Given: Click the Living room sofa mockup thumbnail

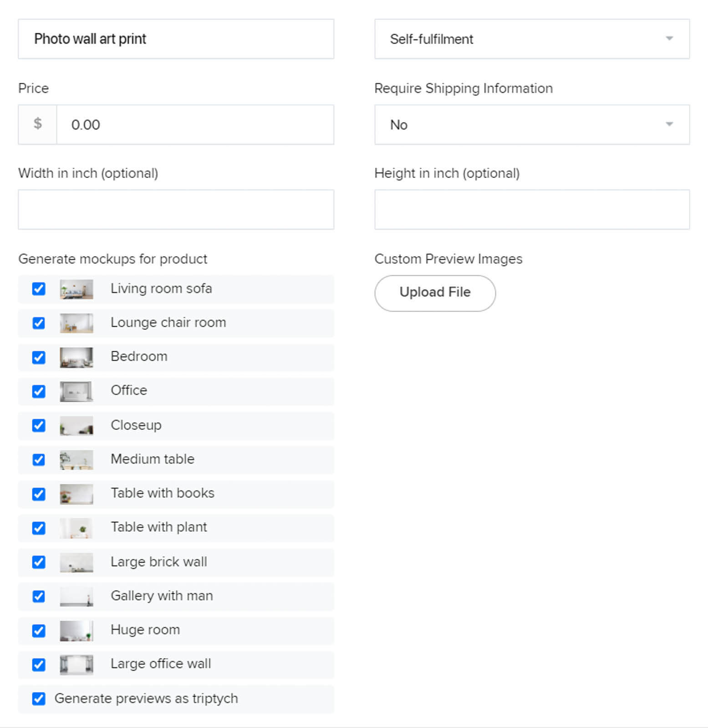Looking at the screenshot, I should click(76, 289).
